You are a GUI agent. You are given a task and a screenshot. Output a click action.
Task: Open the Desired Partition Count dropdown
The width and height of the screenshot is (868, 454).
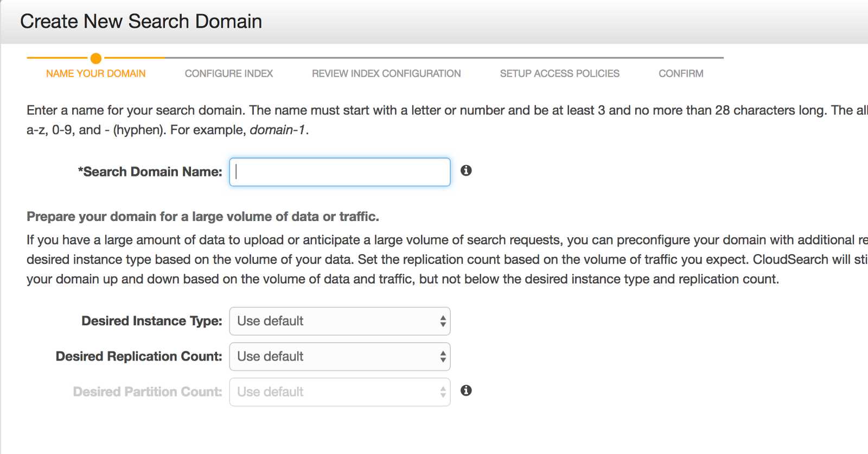click(340, 392)
